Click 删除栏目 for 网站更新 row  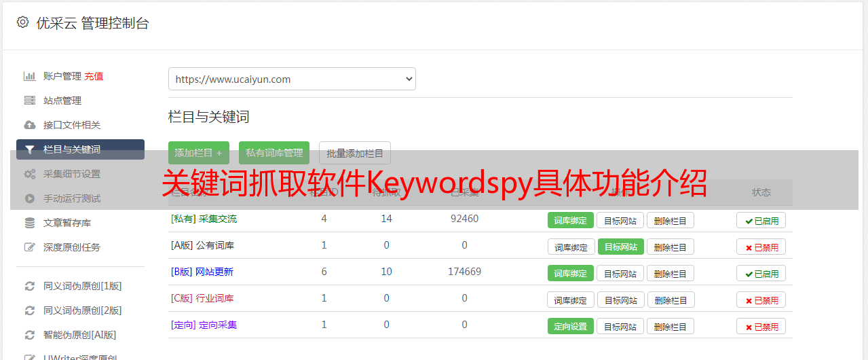671,273
